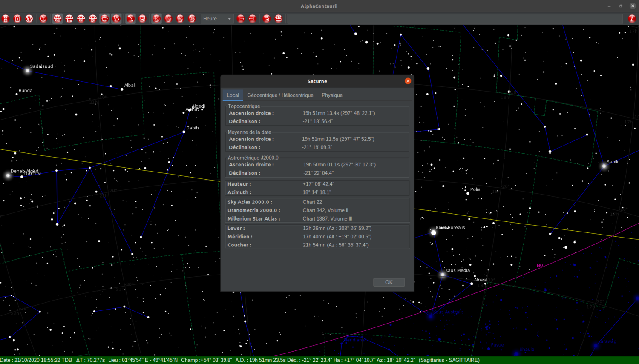
Task: Dismiss the Saturne dialog with its red X
Action: [408, 81]
